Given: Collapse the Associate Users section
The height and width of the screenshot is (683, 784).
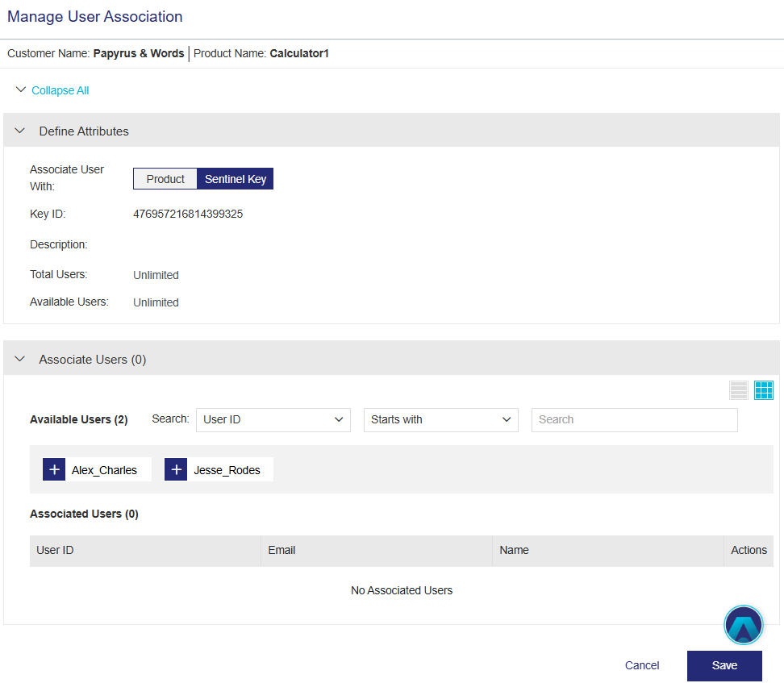Looking at the screenshot, I should [x=21, y=360].
